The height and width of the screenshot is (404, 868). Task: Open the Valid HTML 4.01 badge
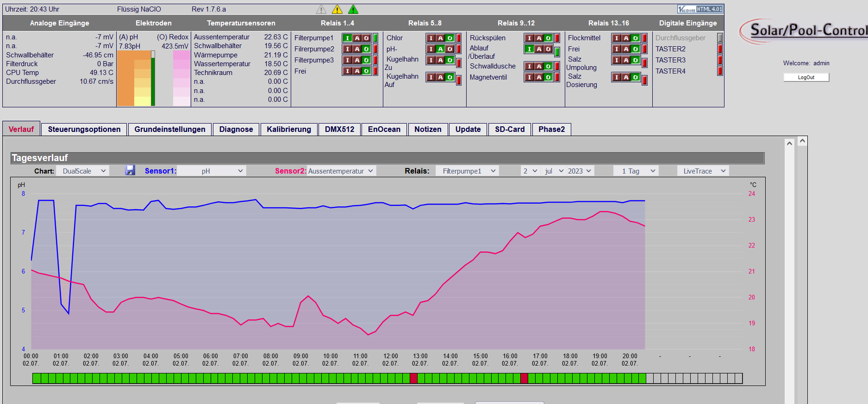pos(700,9)
